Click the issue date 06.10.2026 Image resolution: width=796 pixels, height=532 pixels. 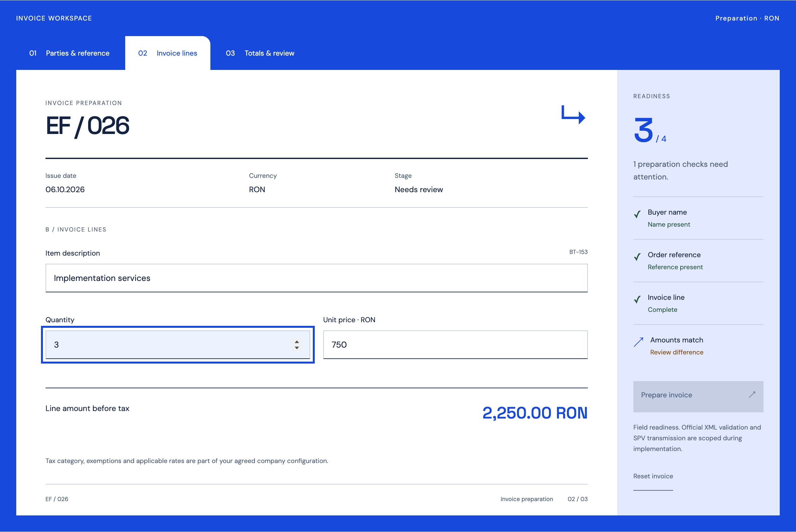tap(65, 190)
